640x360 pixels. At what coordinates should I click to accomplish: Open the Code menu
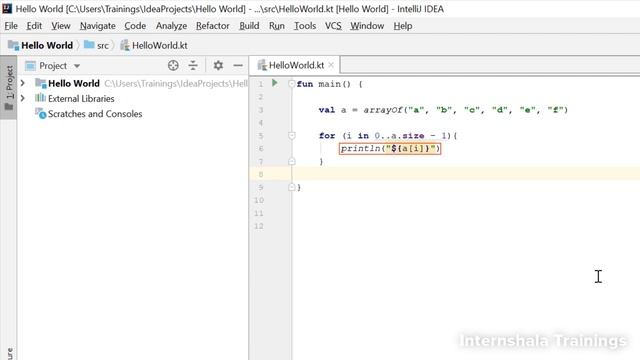[135, 26]
